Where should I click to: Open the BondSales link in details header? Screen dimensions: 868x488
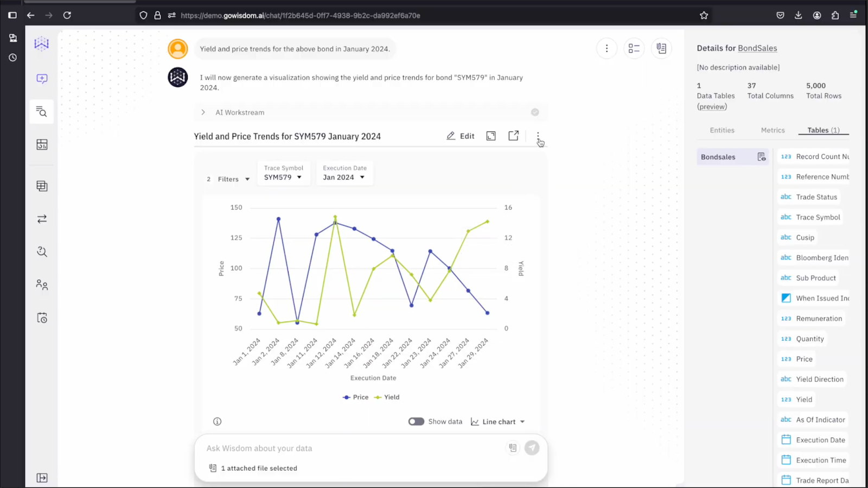coord(757,48)
